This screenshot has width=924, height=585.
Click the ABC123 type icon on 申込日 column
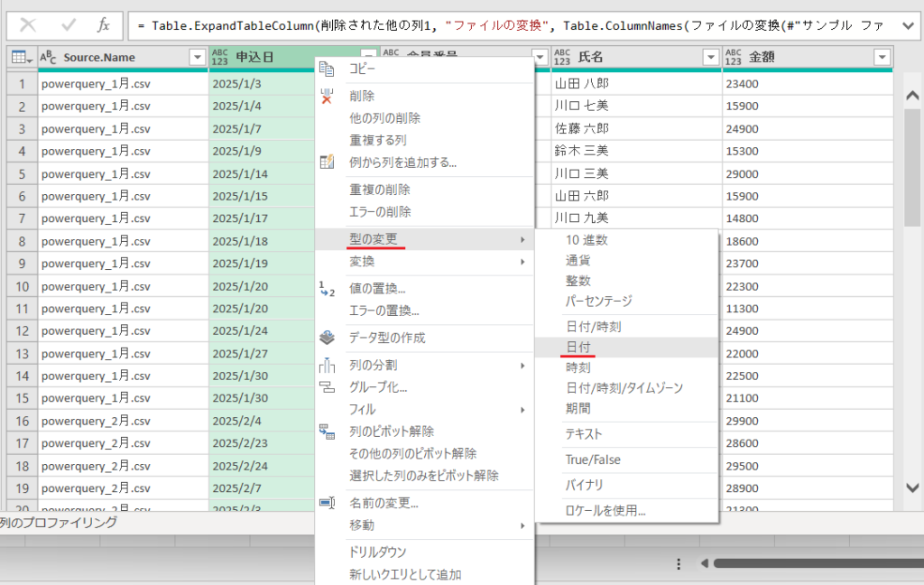coord(218,56)
